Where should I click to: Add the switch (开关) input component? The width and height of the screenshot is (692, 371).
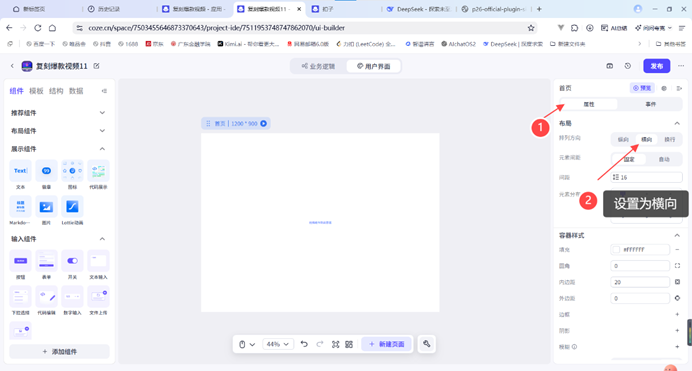(x=72, y=261)
